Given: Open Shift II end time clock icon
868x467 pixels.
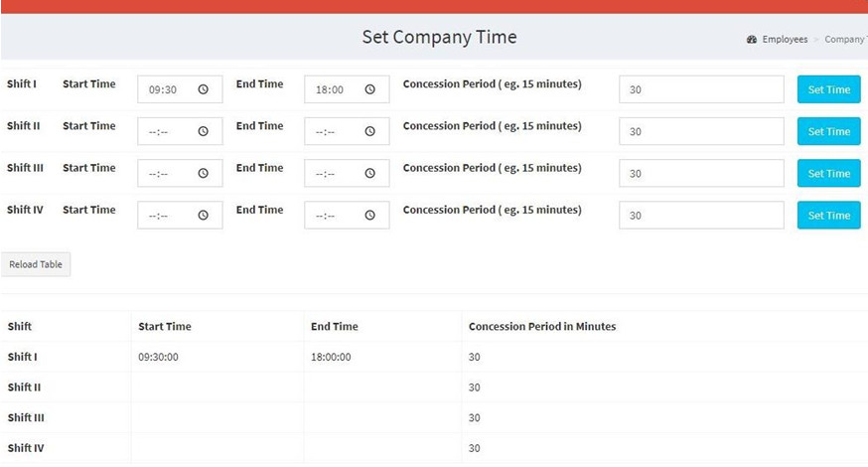Looking at the screenshot, I should click(x=369, y=131).
